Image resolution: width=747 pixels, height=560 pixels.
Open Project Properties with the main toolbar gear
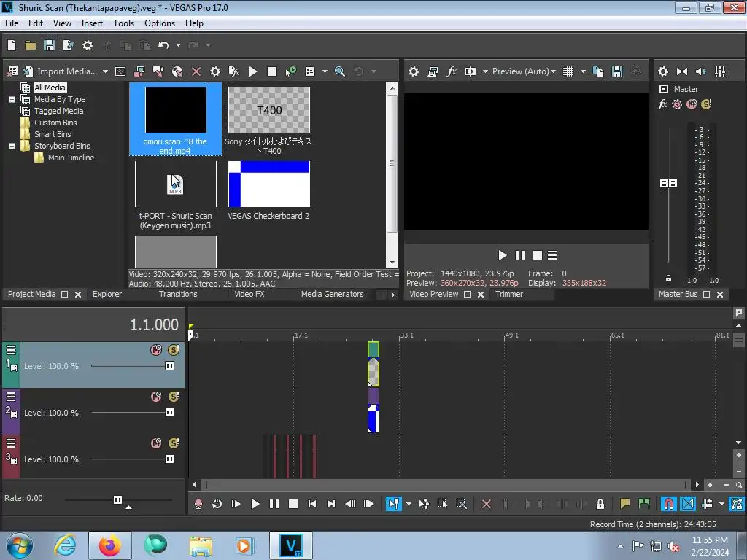[x=88, y=45]
